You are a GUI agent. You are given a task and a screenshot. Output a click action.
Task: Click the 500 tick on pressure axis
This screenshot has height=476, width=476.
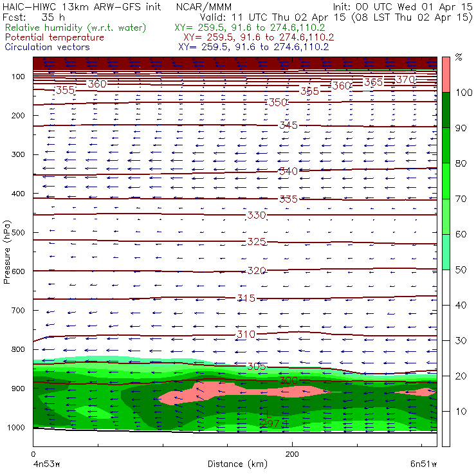pyautogui.click(x=18, y=233)
